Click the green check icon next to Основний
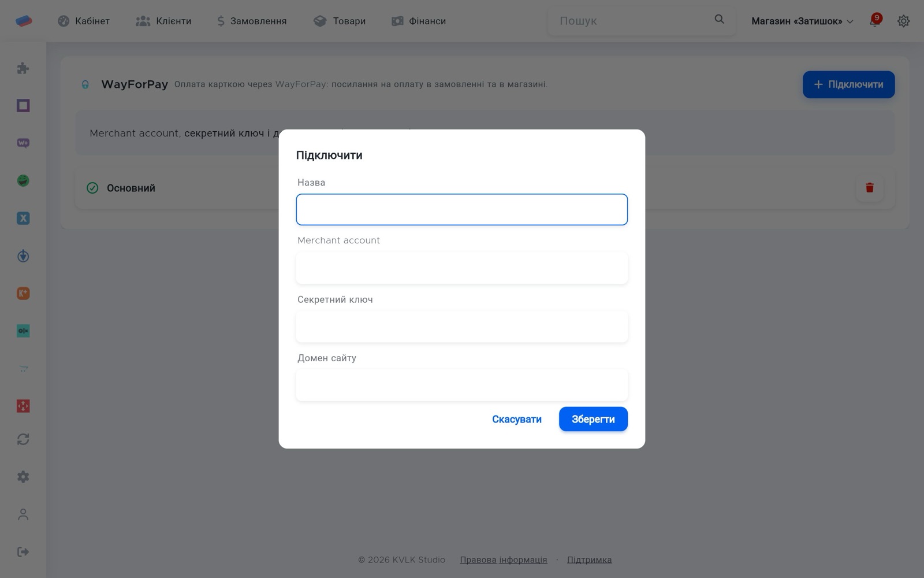This screenshot has width=924, height=578. pos(92,188)
